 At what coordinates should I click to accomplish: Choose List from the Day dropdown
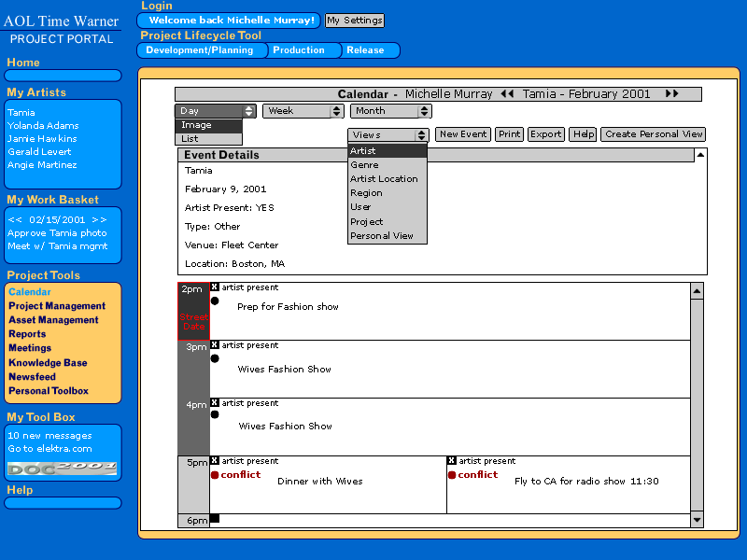click(x=190, y=139)
